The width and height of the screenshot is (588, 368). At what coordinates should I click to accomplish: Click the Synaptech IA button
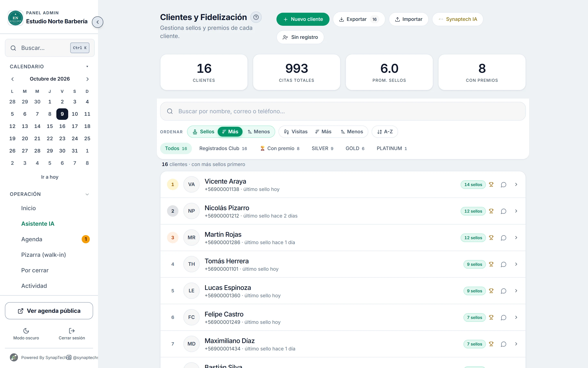pyautogui.click(x=458, y=19)
